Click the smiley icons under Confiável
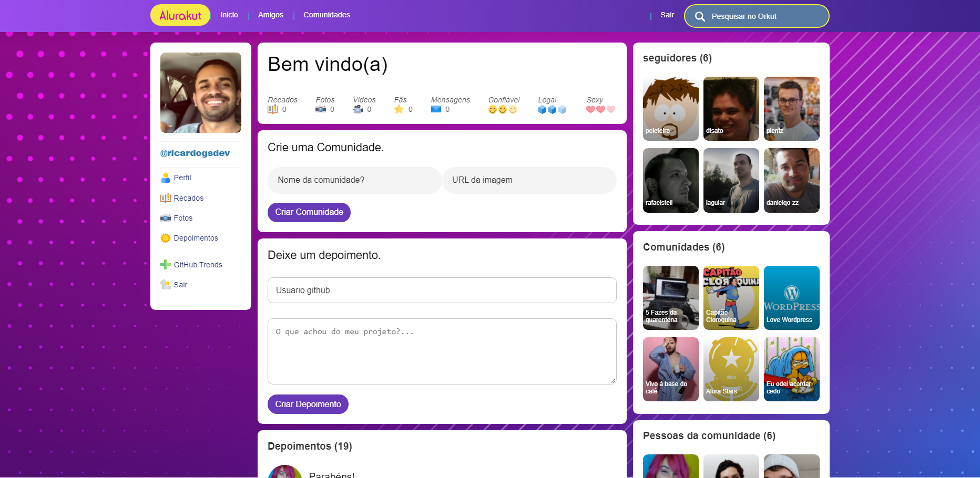The width and height of the screenshot is (980, 478). (502, 109)
